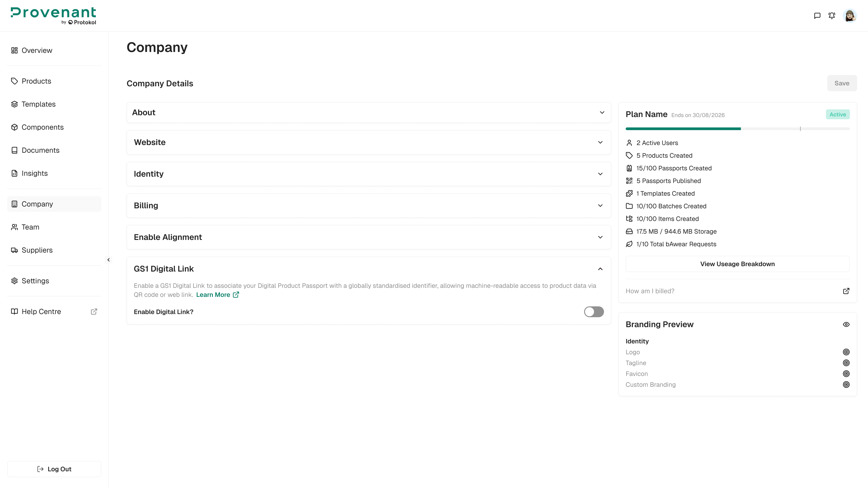Screen dimensions: 868x488
Task: Open the Help Centre external link icon
Action: click(94, 312)
